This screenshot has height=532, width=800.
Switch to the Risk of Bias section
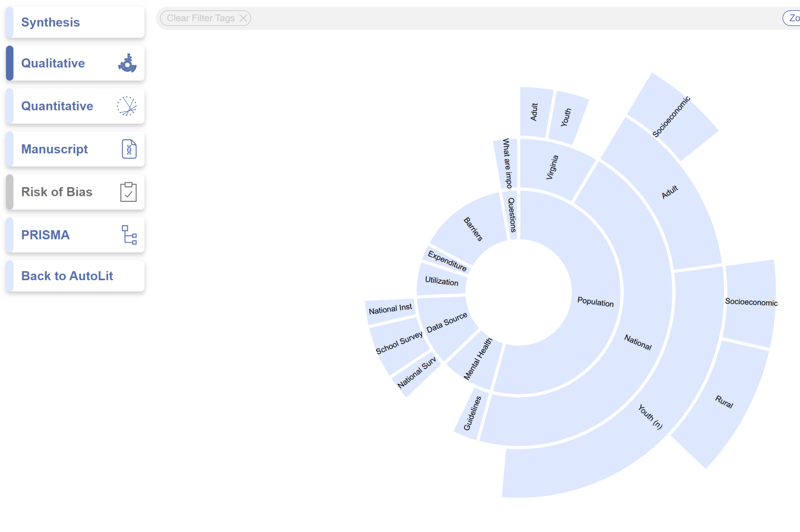(57, 192)
